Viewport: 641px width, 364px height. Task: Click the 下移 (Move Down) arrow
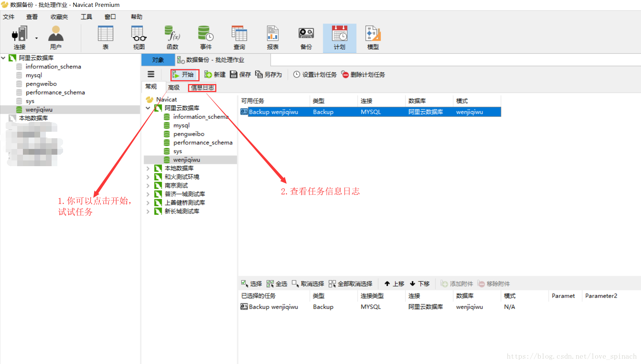(x=420, y=284)
